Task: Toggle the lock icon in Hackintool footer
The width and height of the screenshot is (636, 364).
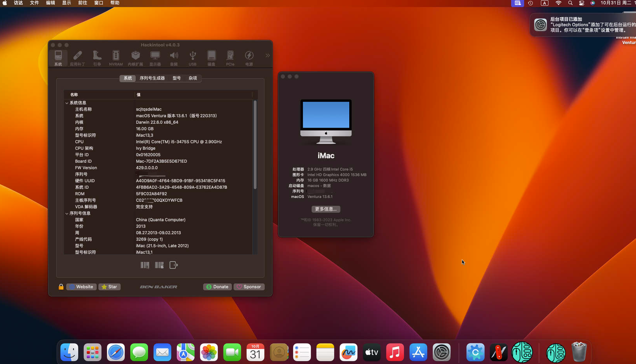Action: coord(61,287)
